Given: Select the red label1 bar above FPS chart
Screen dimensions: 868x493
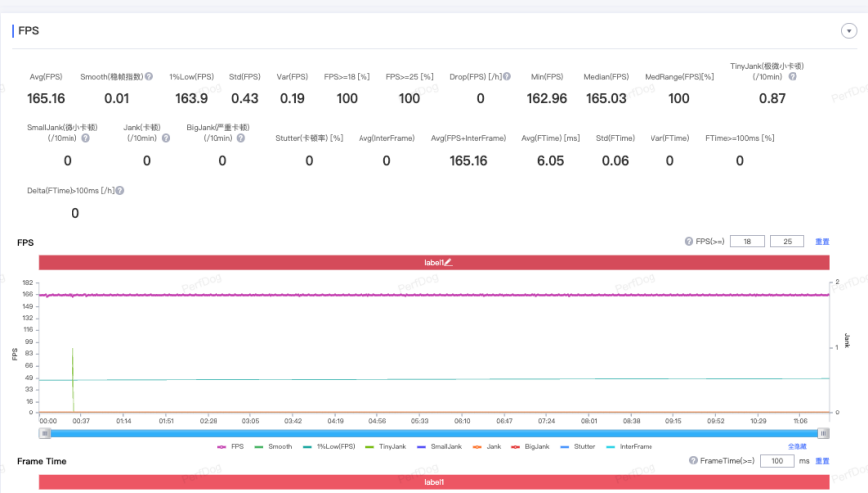Looking at the screenshot, I should pyautogui.click(x=434, y=262).
